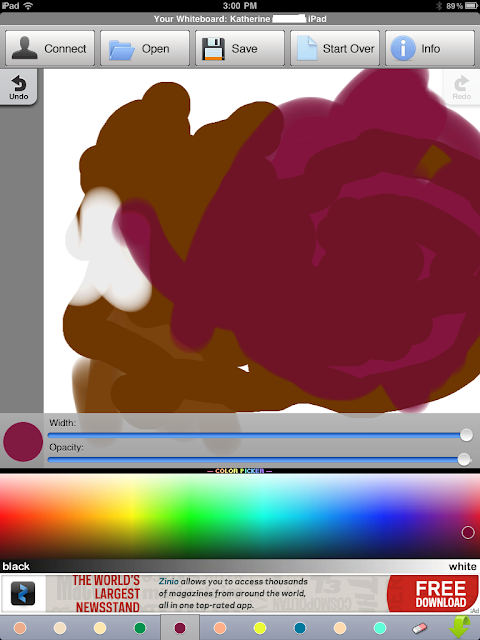
Task: Click the Opacity slider handle
Action: point(464,459)
